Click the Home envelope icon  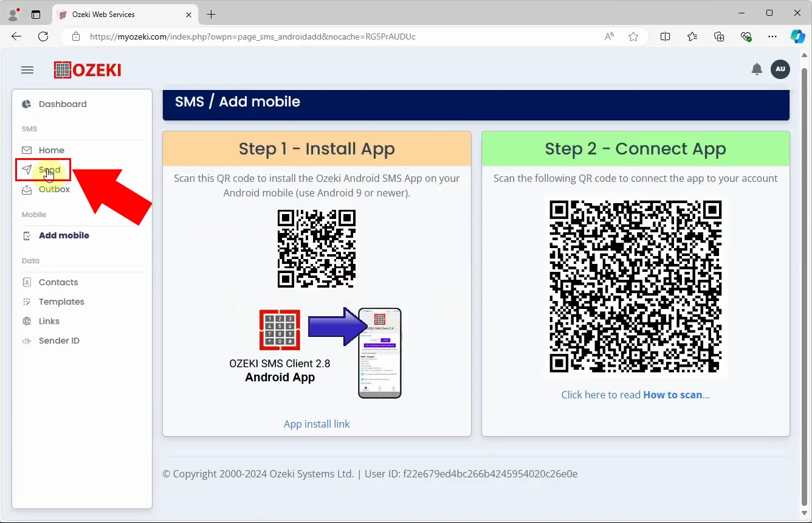tap(27, 150)
